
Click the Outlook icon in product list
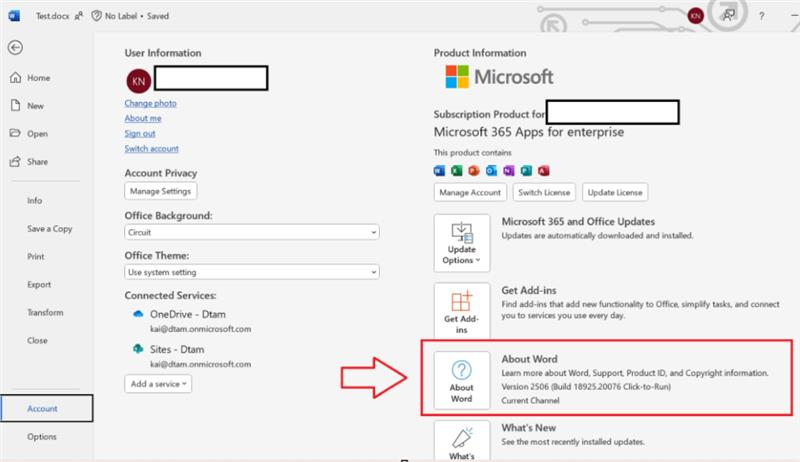coord(491,171)
